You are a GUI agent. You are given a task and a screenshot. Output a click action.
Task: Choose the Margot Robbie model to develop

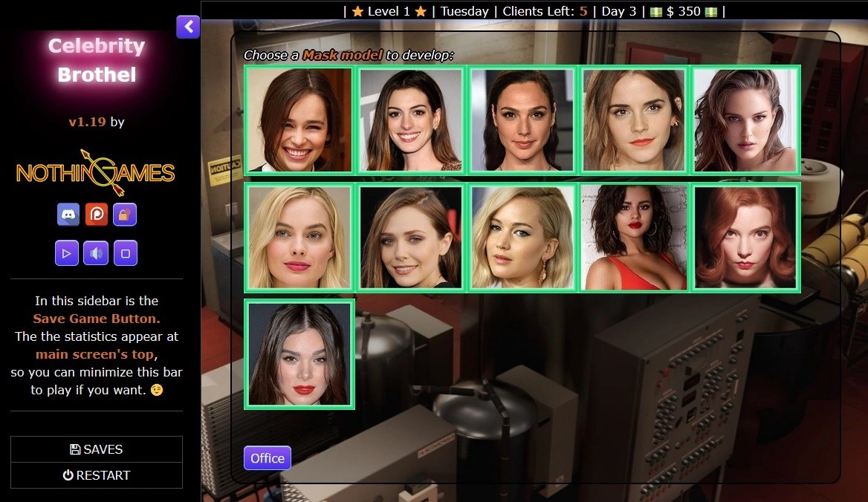point(298,237)
